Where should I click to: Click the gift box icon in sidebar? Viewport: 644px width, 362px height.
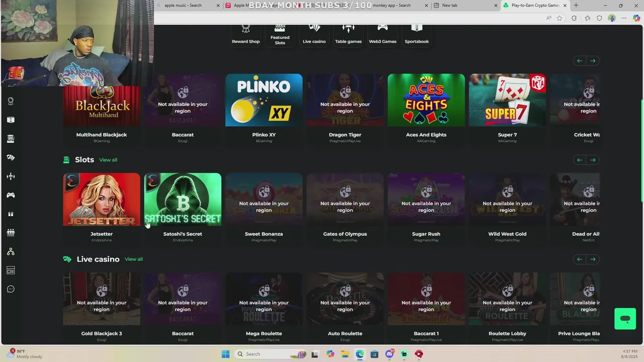click(11, 214)
